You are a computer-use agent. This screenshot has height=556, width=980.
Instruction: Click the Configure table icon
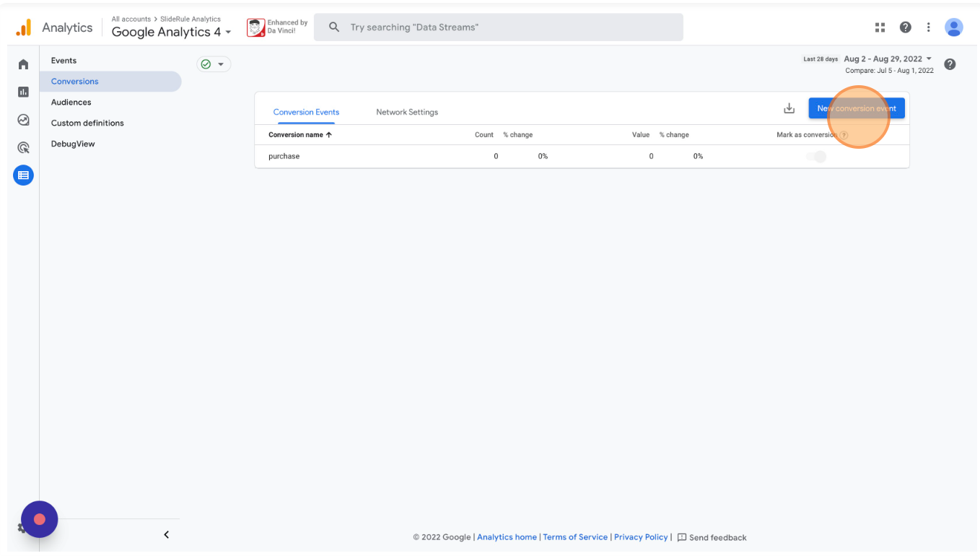(x=23, y=175)
